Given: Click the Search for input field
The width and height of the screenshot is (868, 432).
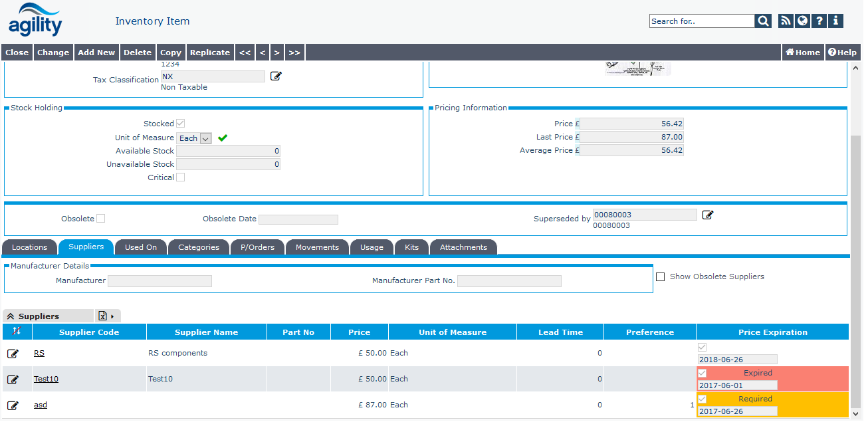Looking at the screenshot, I should (701, 21).
